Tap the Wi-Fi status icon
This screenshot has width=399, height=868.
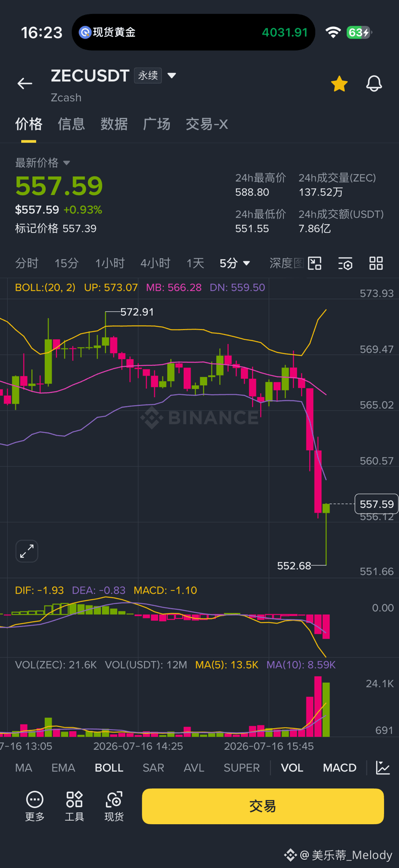pos(333,32)
